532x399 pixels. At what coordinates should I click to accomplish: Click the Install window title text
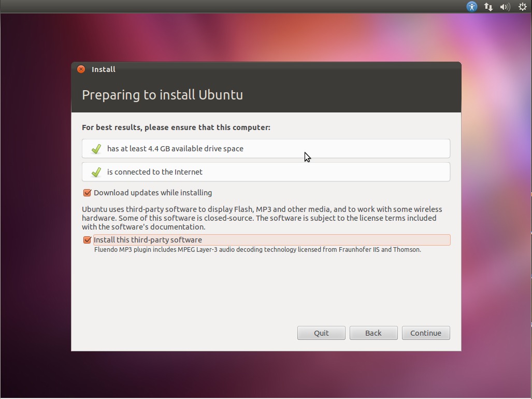pos(104,69)
